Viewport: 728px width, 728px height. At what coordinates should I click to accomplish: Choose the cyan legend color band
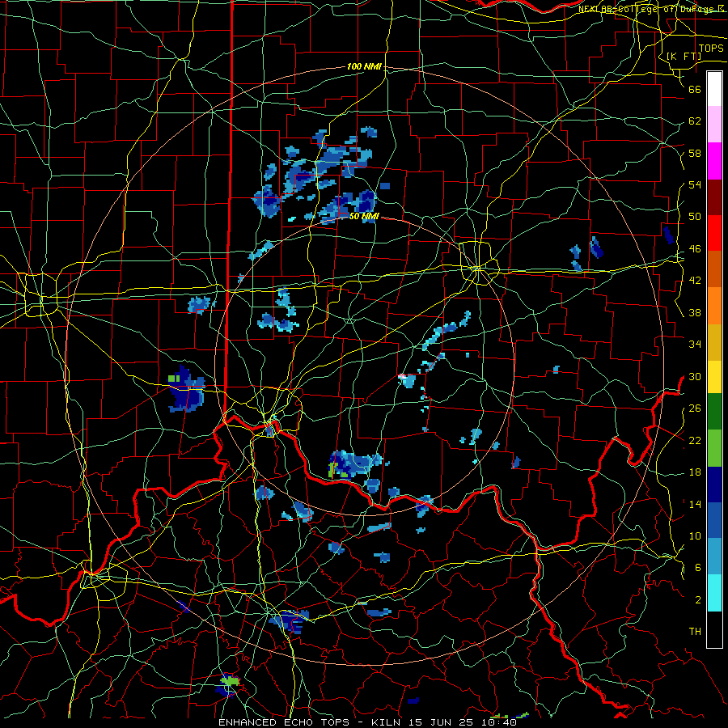(x=714, y=593)
